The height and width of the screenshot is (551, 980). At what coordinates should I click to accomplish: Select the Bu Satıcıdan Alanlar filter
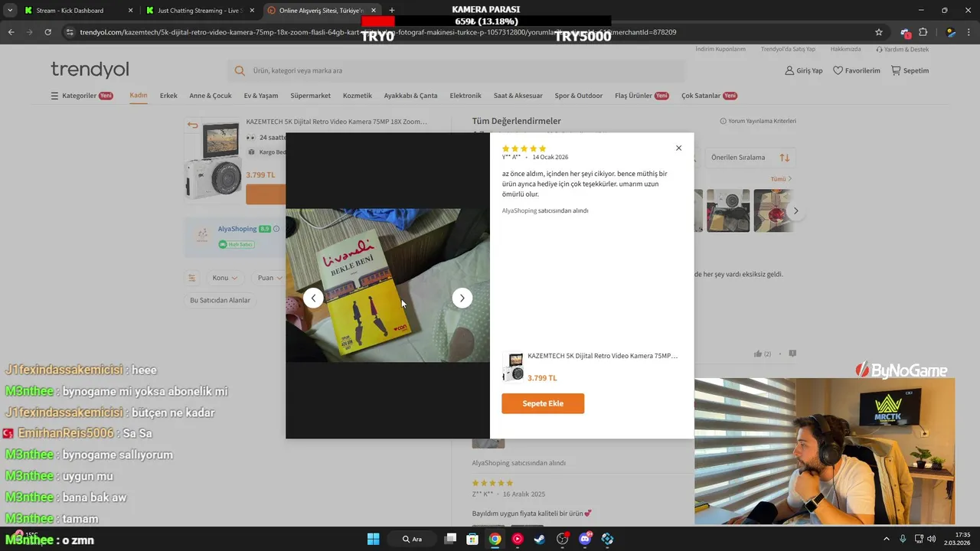(x=220, y=300)
